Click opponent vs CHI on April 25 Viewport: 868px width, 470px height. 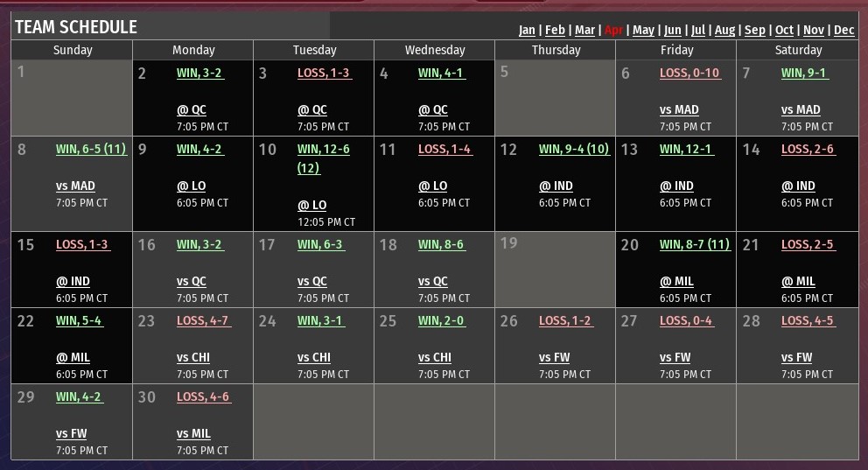click(x=435, y=358)
